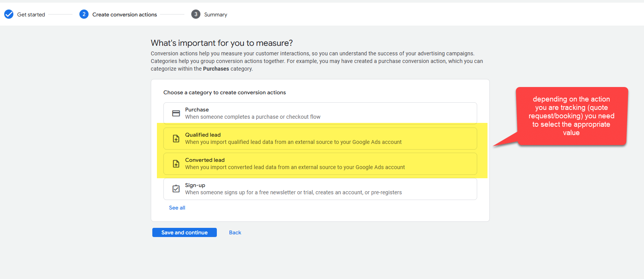The width and height of the screenshot is (644, 279).
Task: Click the Back link
Action: click(235, 233)
